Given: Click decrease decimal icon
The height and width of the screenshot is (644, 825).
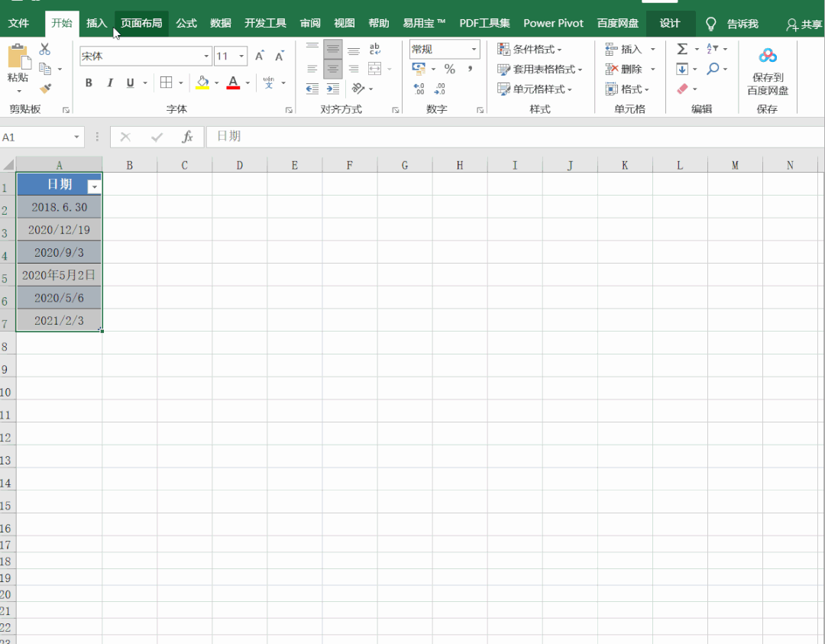Looking at the screenshot, I should [440, 89].
